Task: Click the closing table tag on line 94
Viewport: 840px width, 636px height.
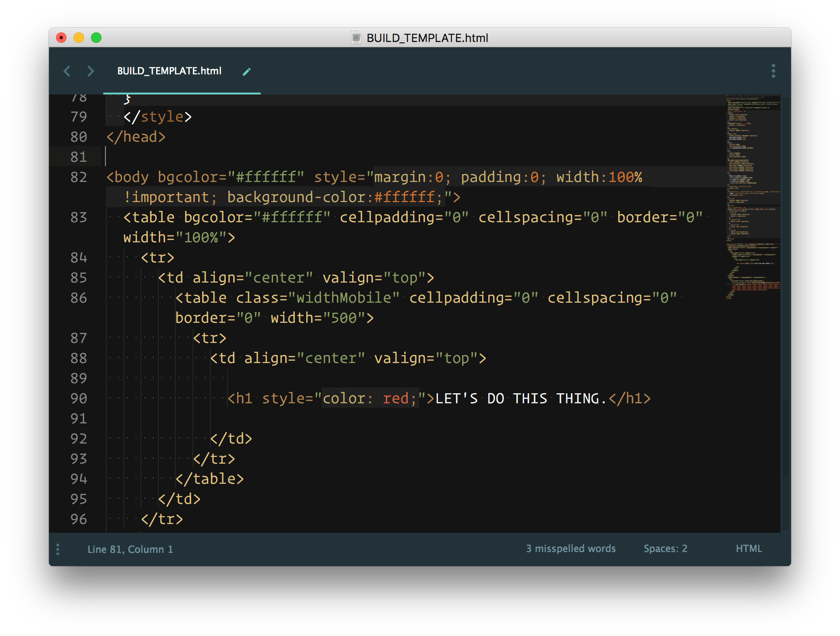Action: pyautogui.click(x=210, y=479)
